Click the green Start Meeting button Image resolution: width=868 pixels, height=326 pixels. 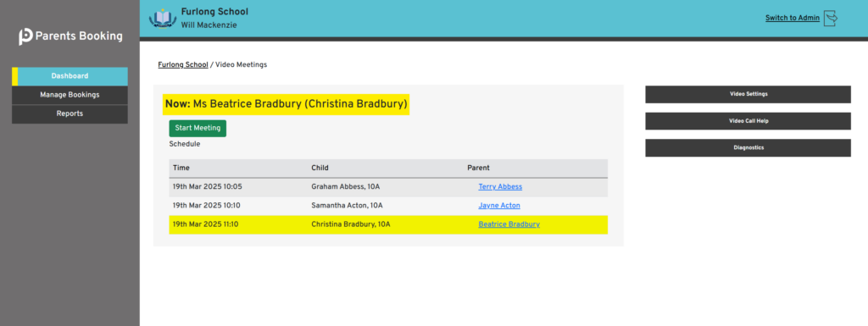(x=198, y=128)
